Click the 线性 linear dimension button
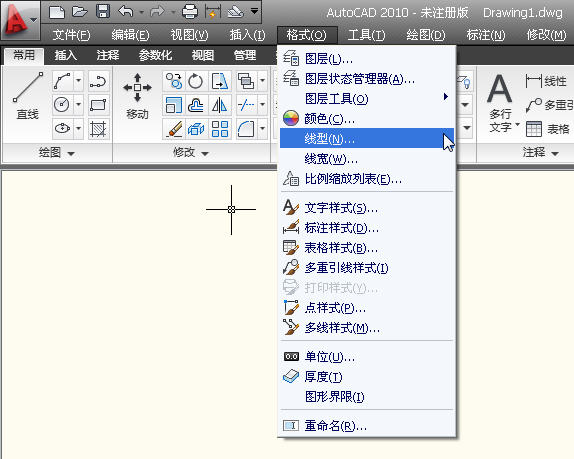The width and height of the screenshot is (574, 459). coord(546,81)
